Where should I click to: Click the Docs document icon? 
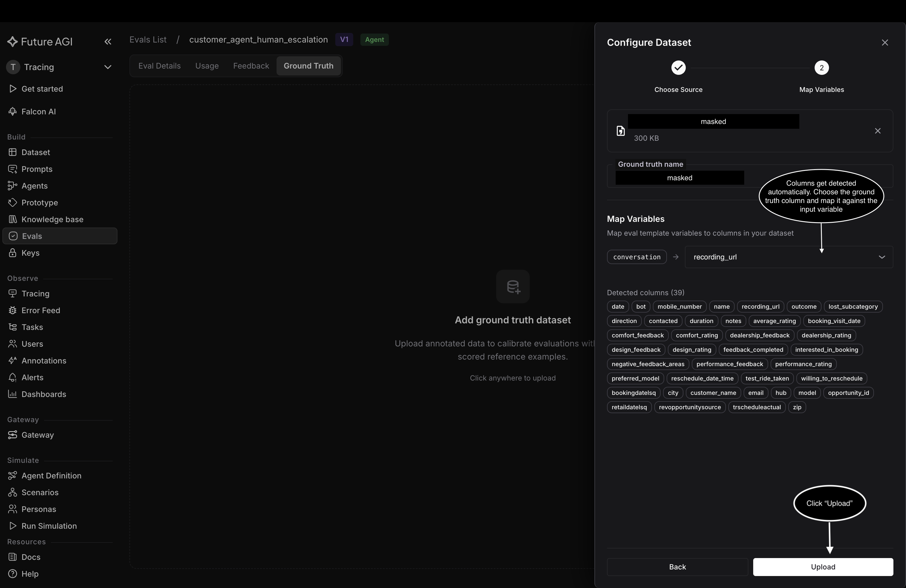click(13, 557)
